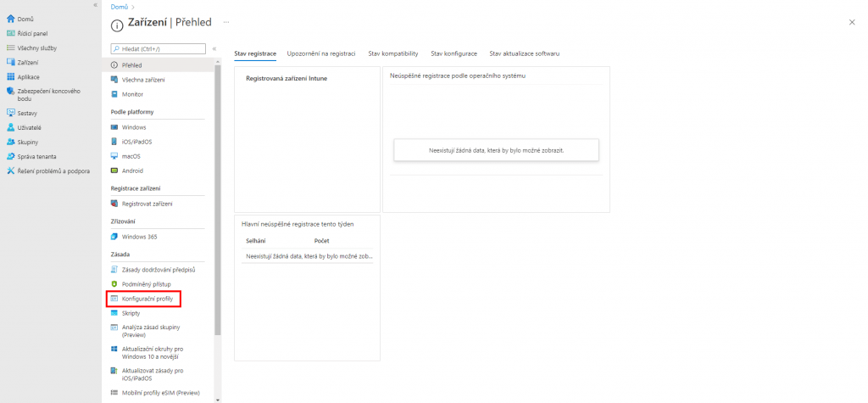Switch to Stav kompatibility tab
This screenshot has width=868, height=403.
pyautogui.click(x=392, y=53)
